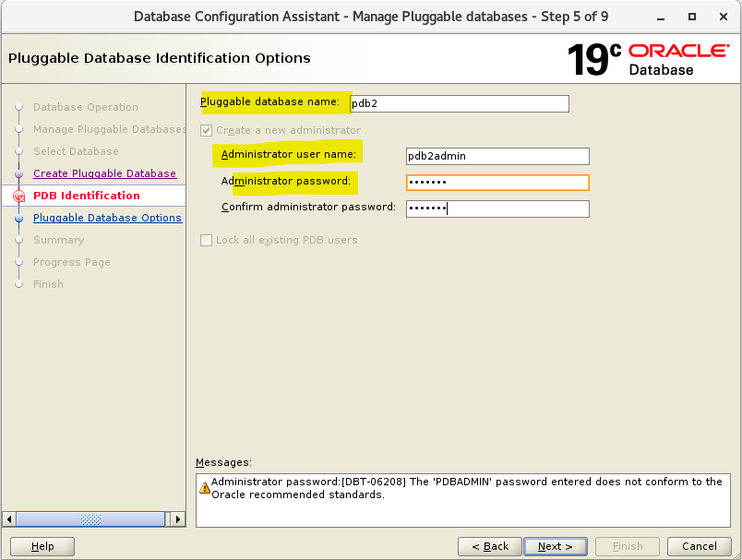742x560 pixels.
Task: Click Progress Page step label
Action: (x=71, y=262)
